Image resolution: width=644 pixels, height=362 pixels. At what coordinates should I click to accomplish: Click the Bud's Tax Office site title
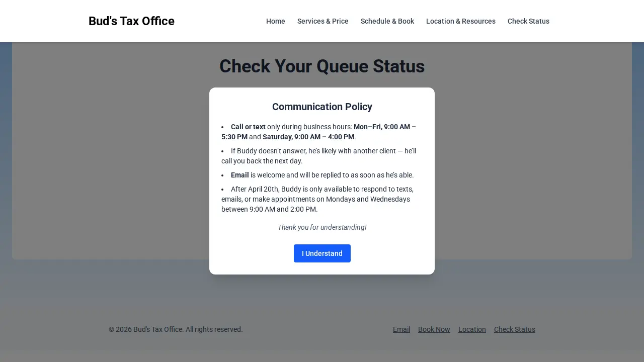pos(131,21)
